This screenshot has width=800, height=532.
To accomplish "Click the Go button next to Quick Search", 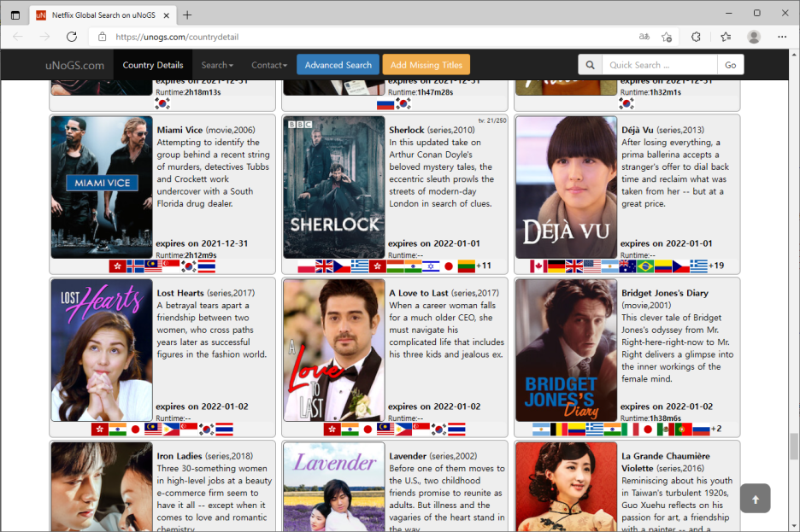I will pos(731,65).
